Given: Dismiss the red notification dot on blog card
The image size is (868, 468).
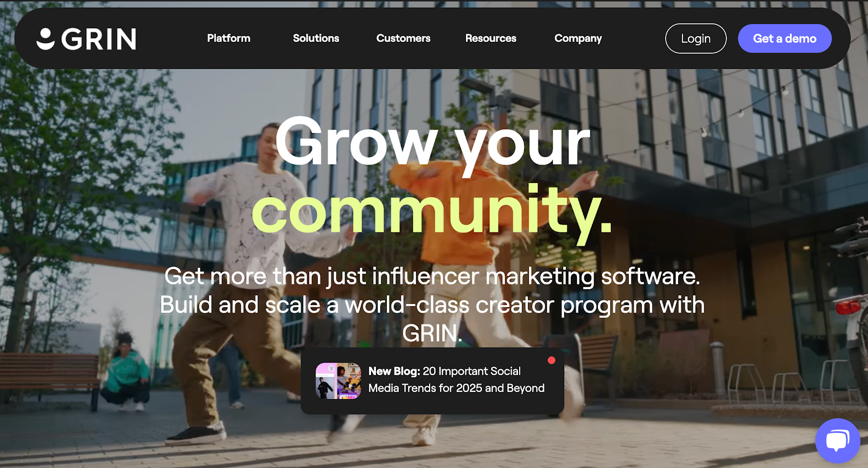Looking at the screenshot, I should coord(551,360).
